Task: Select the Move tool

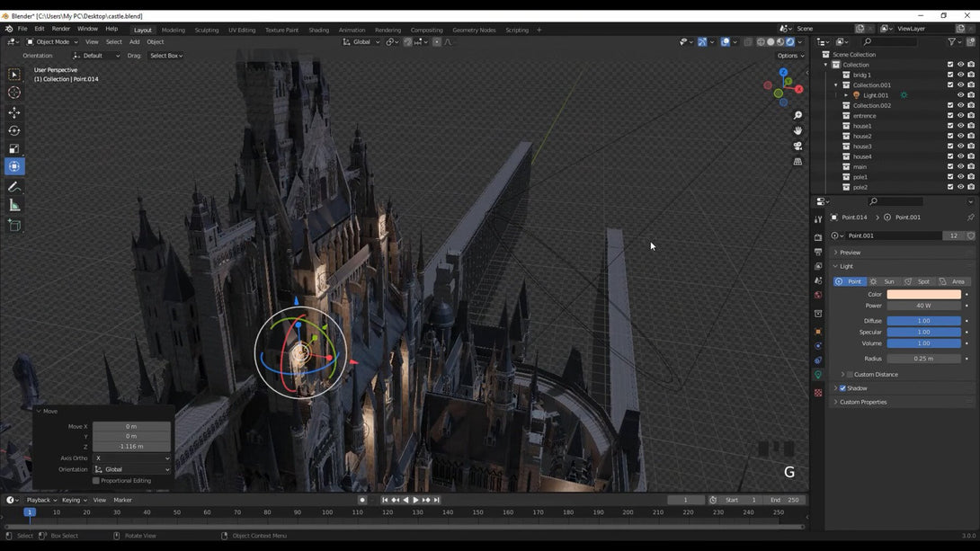Action: coord(13,112)
